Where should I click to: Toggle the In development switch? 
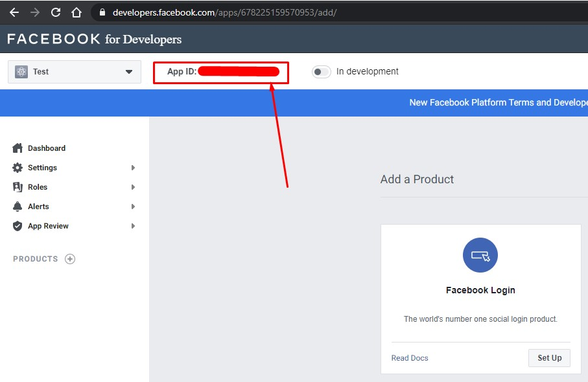321,71
